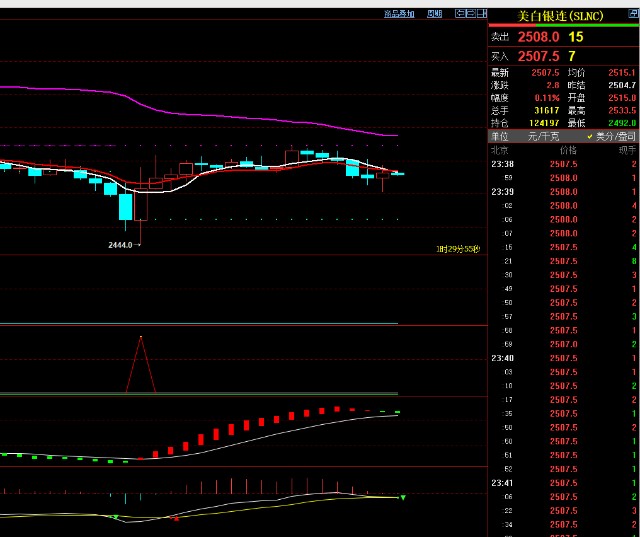Click the red spike peak in indicator panel
The height and width of the screenshot is (537, 640).
tap(141, 337)
